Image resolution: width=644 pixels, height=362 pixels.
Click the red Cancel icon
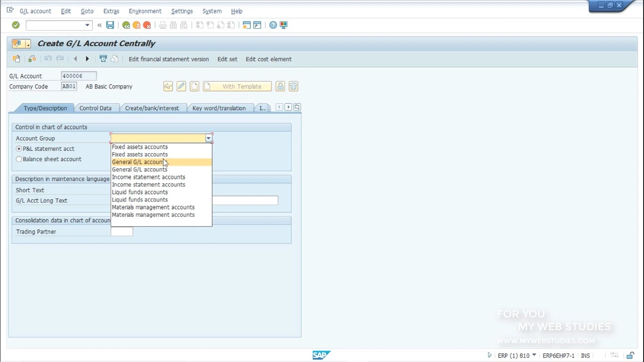pos(147,25)
